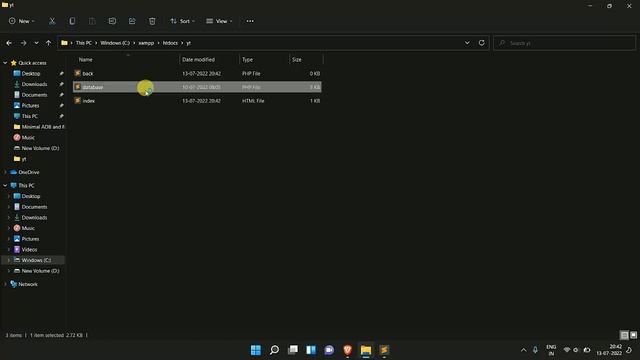The width and height of the screenshot is (640, 360).
Task: Go forward with the forward arrow
Action: [x=23, y=43]
